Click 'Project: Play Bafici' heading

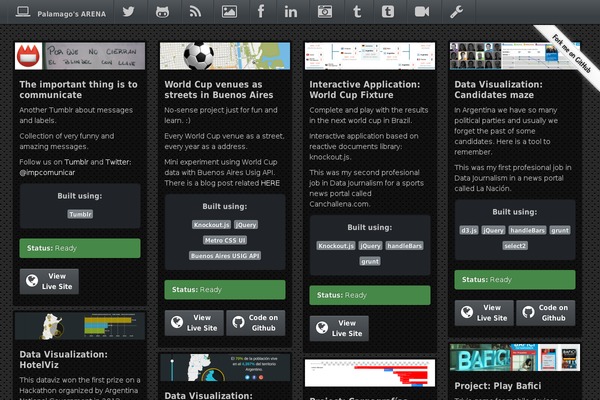498,386
